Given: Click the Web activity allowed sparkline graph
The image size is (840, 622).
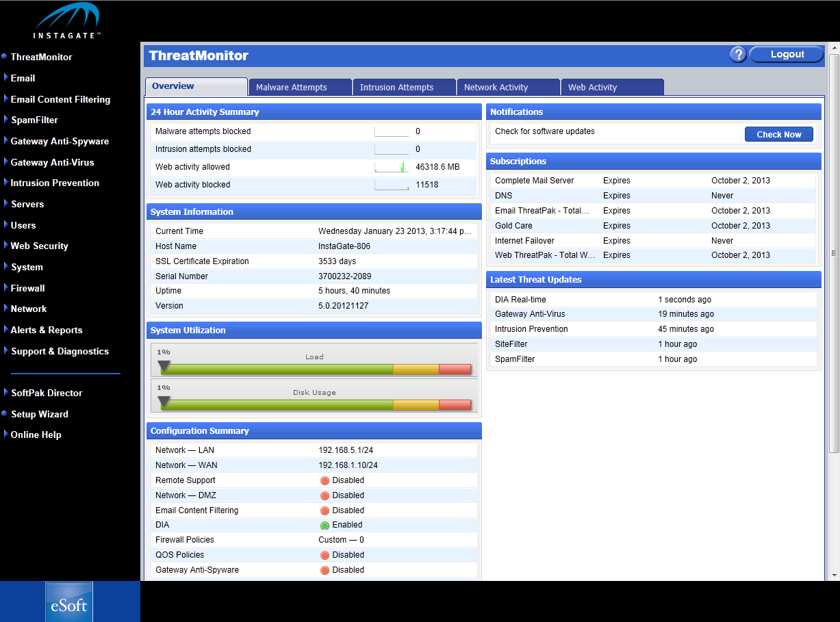Looking at the screenshot, I should coord(392,167).
